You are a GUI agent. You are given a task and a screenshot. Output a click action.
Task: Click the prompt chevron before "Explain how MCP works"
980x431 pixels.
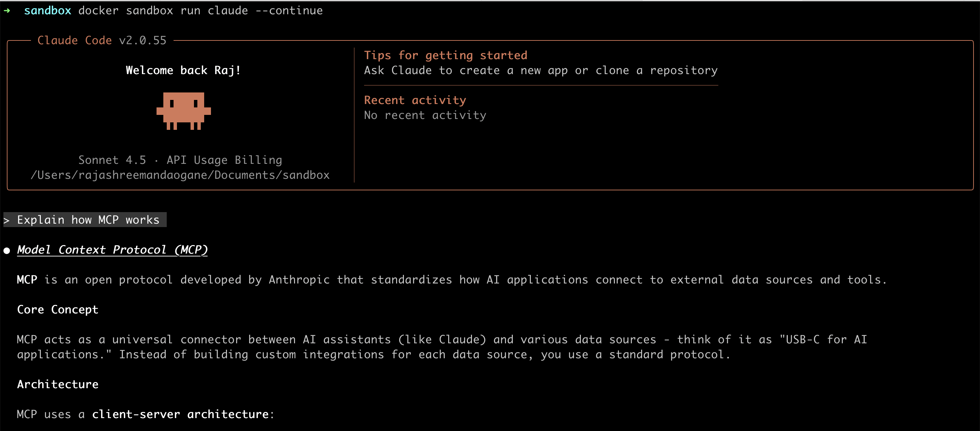tap(6, 220)
